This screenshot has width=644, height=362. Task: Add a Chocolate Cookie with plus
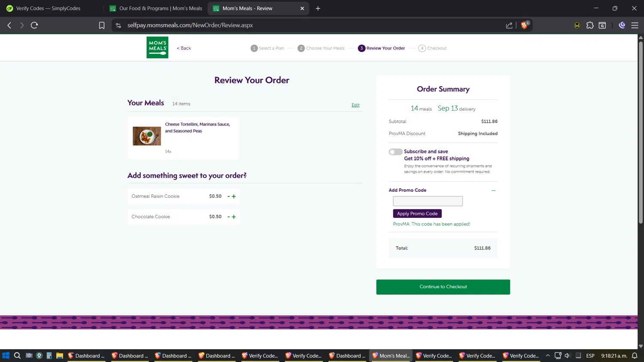pyautogui.click(x=234, y=217)
